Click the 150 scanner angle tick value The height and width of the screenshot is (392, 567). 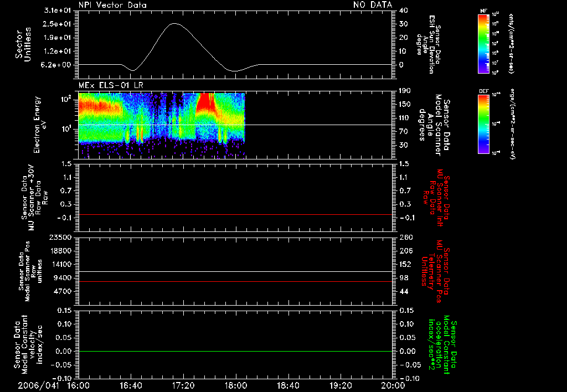coord(405,104)
